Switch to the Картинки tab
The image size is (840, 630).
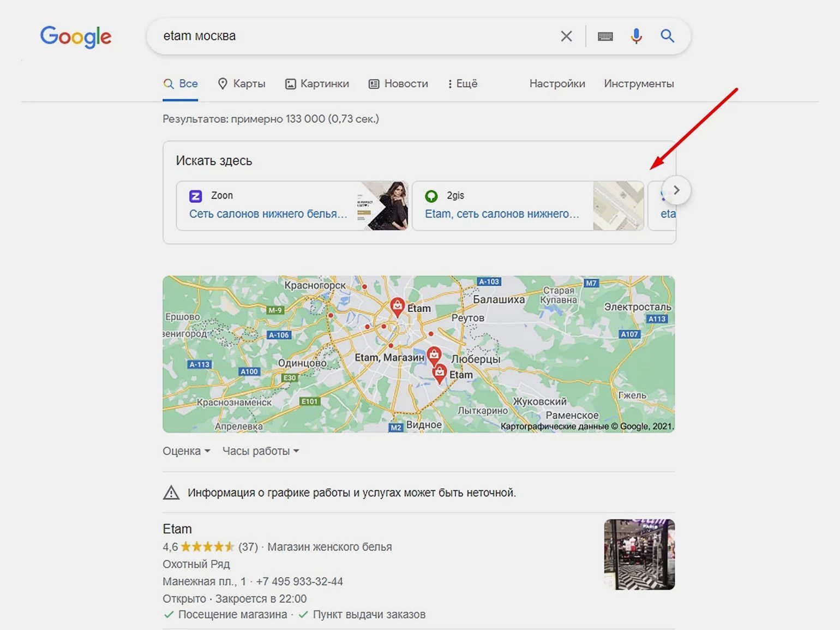pos(317,84)
